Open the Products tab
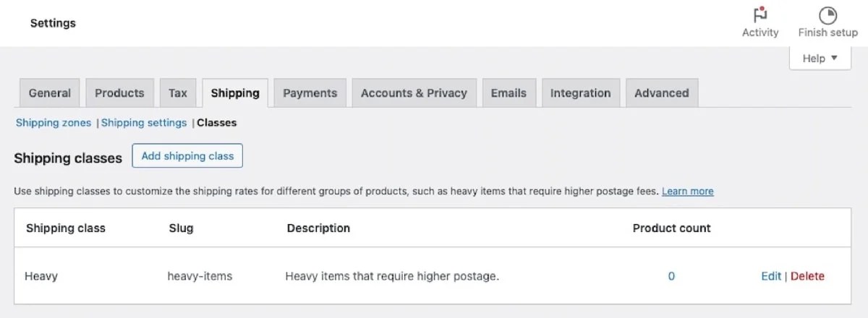868x318 pixels. click(x=119, y=93)
